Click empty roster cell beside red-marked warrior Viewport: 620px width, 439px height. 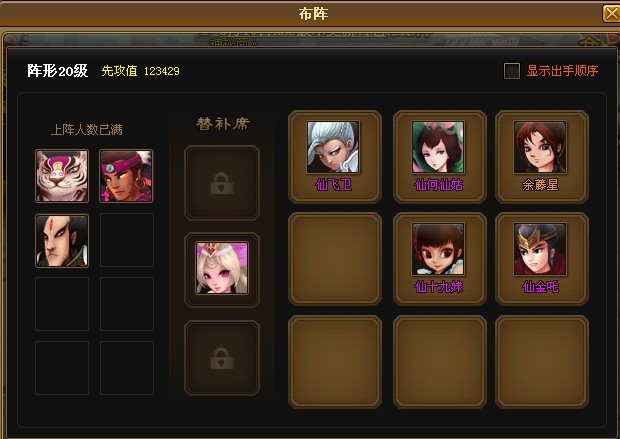pyautogui.click(x=127, y=240)
